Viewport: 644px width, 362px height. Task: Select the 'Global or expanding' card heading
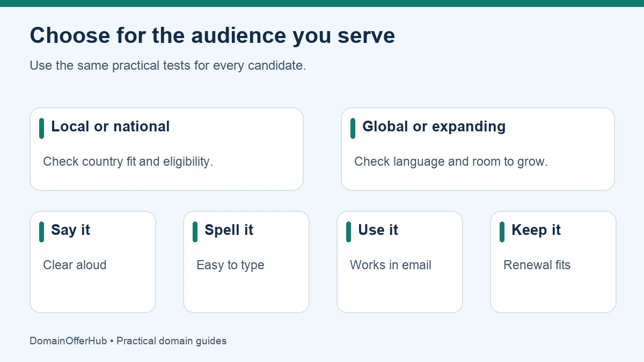pyautogui.click(x=434, y=127)
